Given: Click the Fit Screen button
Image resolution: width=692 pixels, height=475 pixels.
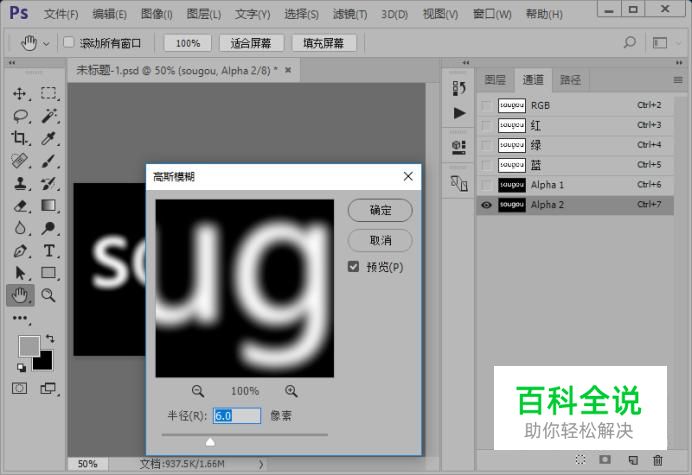Looking at the screenshot, I should pos(251,43).
